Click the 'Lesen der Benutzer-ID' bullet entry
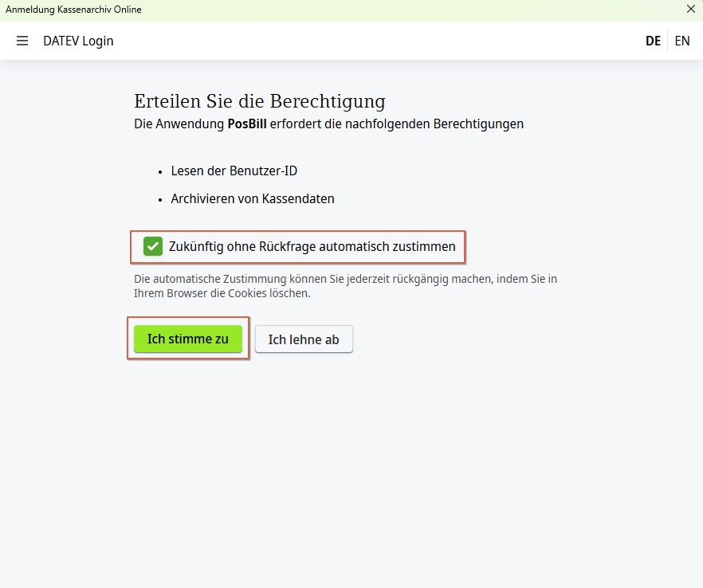 pos(234,171)
